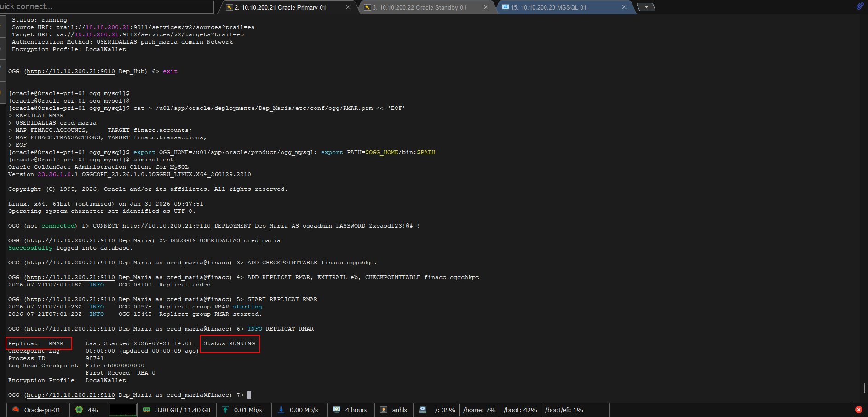868x417 pixels.
Task: Click the Oracle-Primary-01 tab session icon
Action: pos(229,7)
